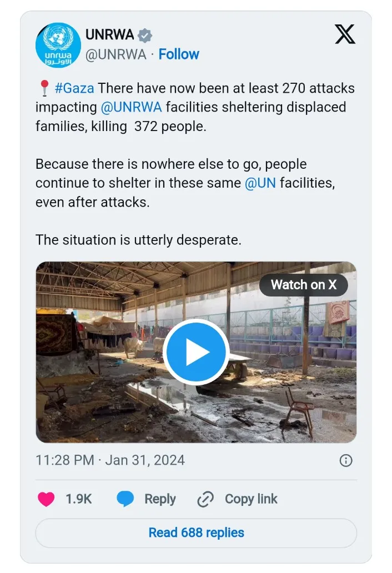Click the @UNRWA handle under the display name
The image size is (392, 573).
coord(116,54)
